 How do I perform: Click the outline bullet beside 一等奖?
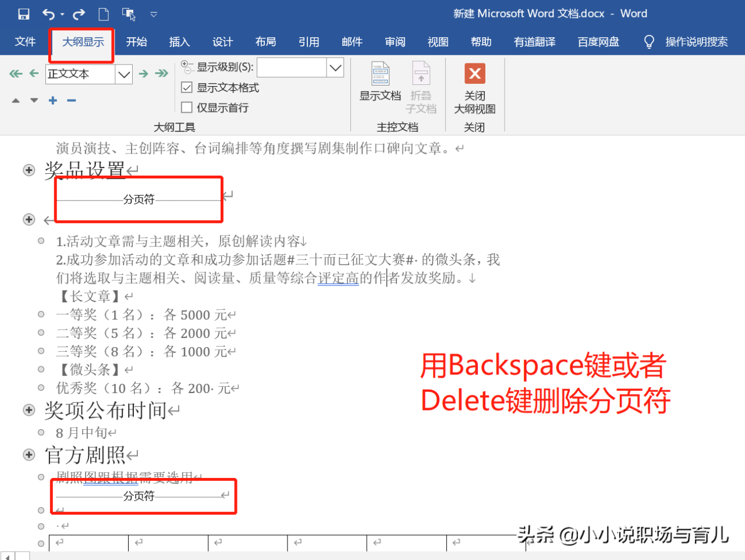coord(41,315)
